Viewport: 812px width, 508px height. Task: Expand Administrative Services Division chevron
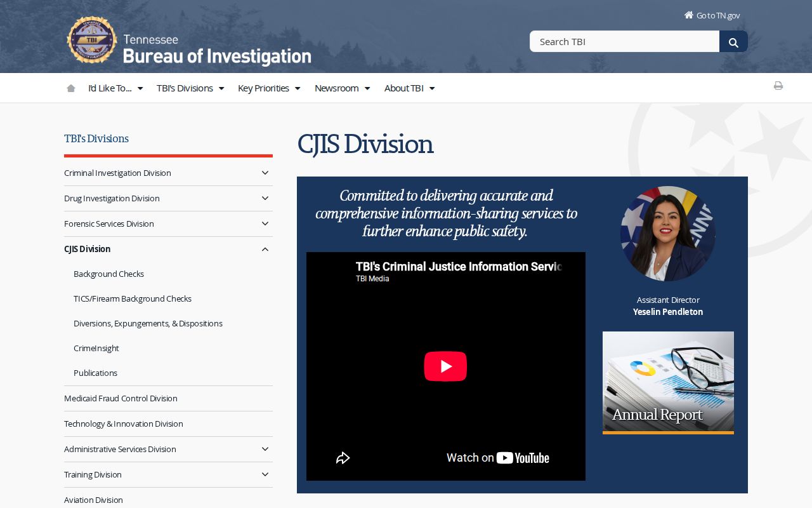click(x=265, y=449)
